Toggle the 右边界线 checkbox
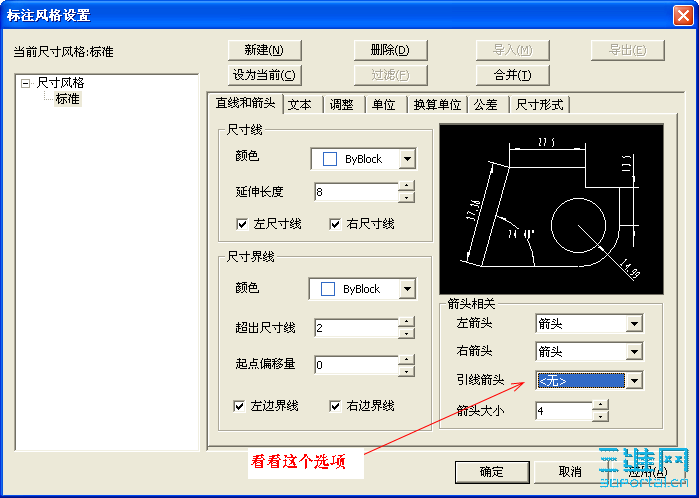 (335, 406)
